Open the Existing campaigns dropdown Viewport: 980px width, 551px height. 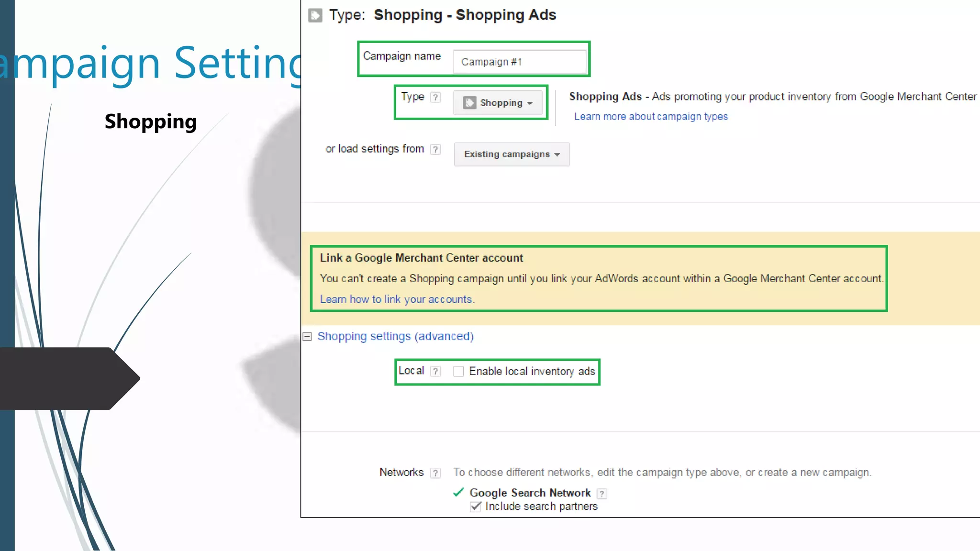coord(512,154)
